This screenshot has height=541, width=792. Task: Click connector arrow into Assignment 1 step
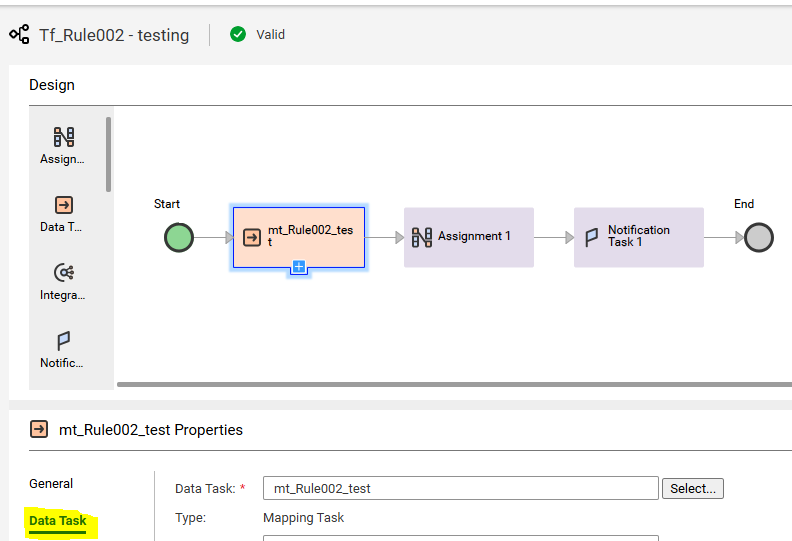[x=384, y=237]
